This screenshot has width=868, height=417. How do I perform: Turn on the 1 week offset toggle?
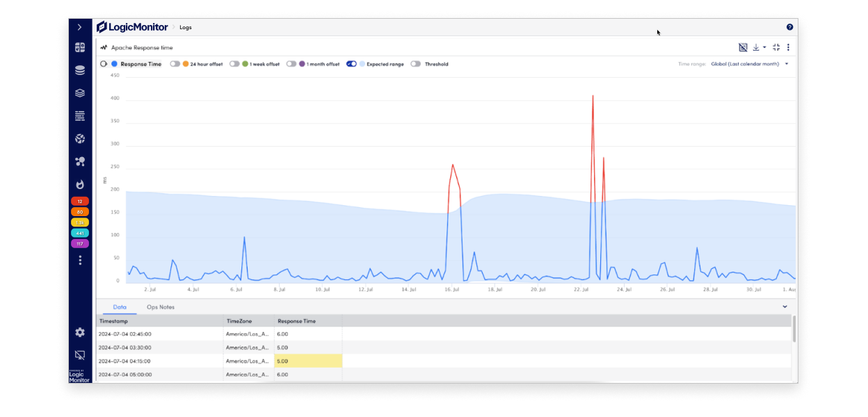coord(234,64)
